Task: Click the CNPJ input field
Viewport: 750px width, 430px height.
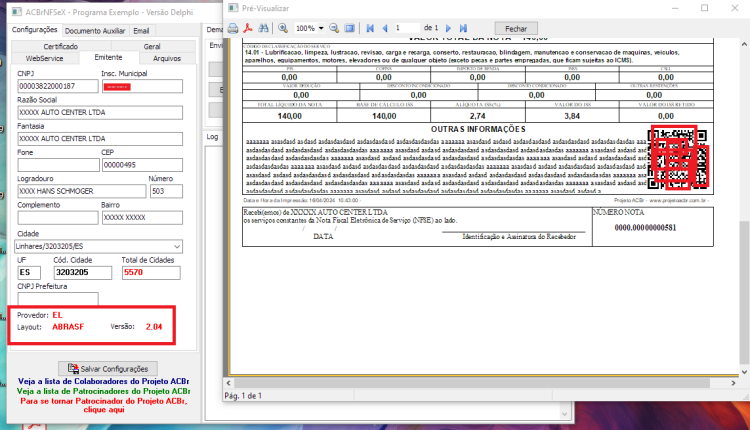Action: [58, 86]
